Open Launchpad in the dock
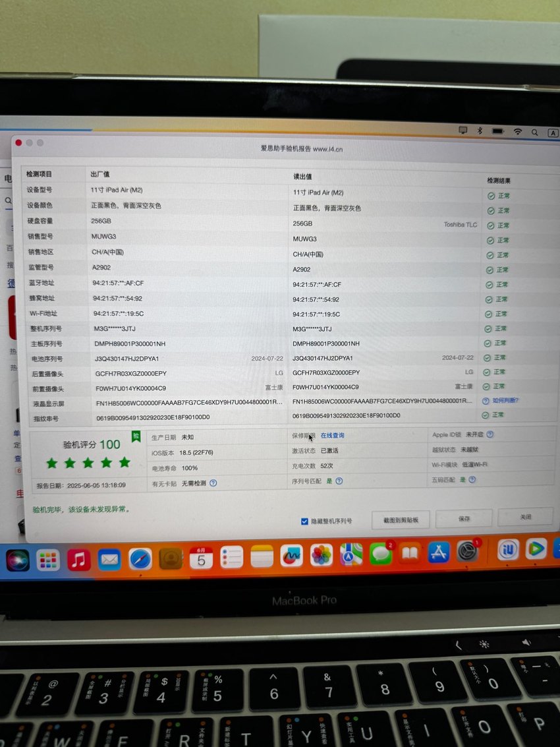 [48, 560]
